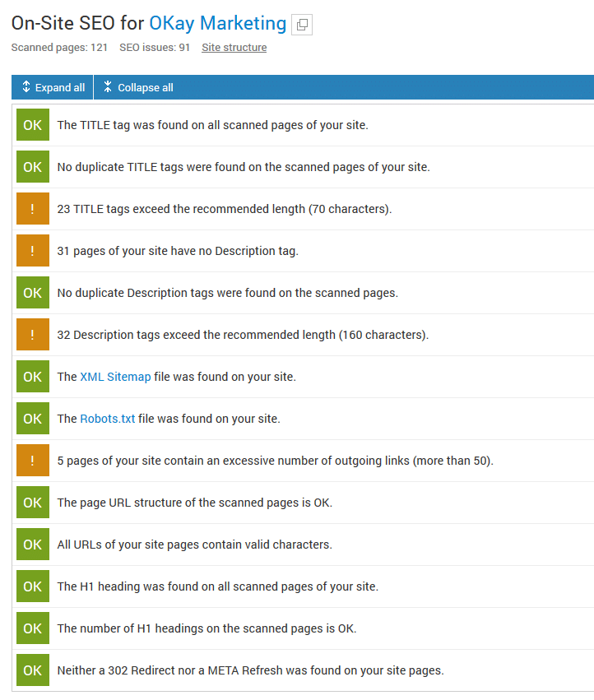Click the 'SEO issues: 91' text
Image resolution: width=594 pixels, height=700 pixels.
(155, 48)
